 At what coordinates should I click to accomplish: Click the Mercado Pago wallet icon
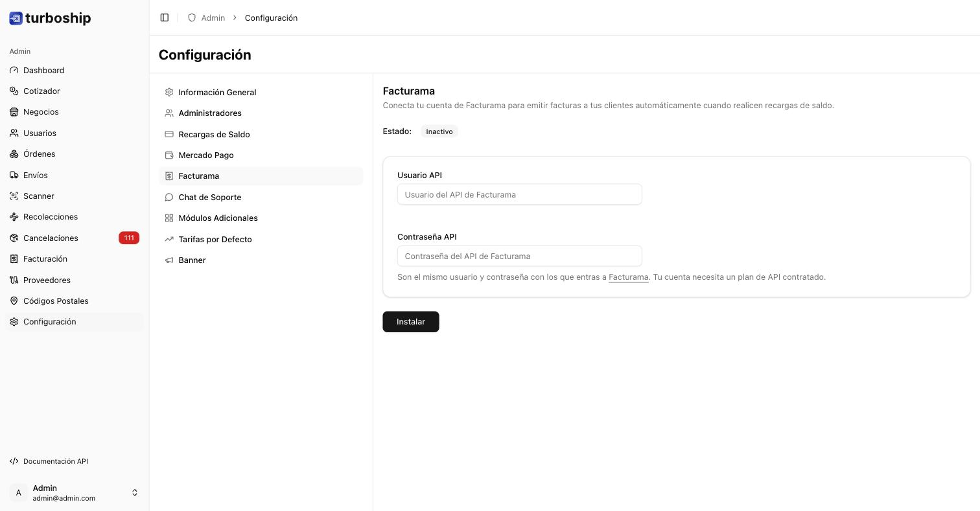pos(169,155)
